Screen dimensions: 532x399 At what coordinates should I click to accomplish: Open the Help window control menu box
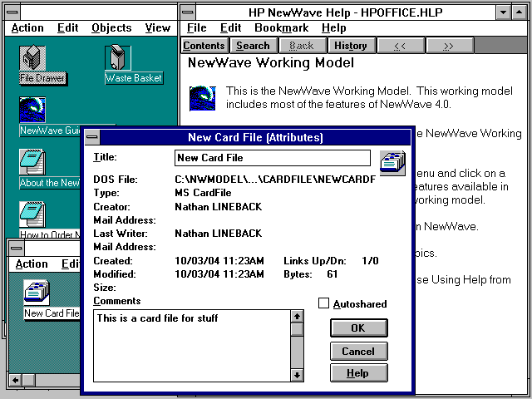(188, 12)
